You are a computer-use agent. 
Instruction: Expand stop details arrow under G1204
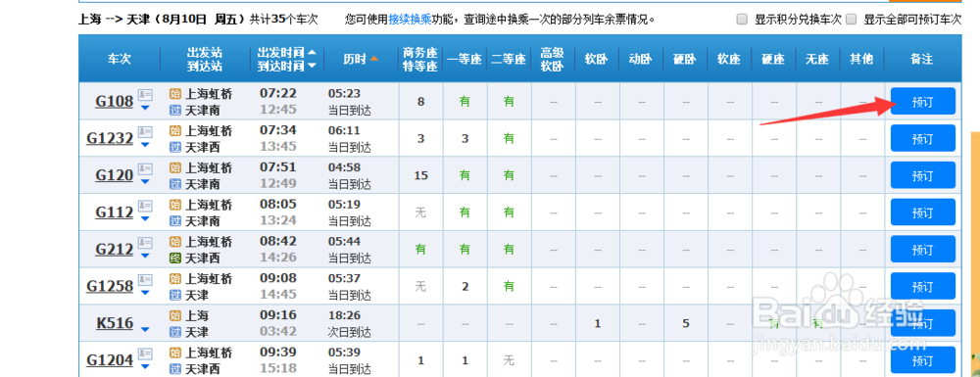pyautogui.click(x=145, y=366)
